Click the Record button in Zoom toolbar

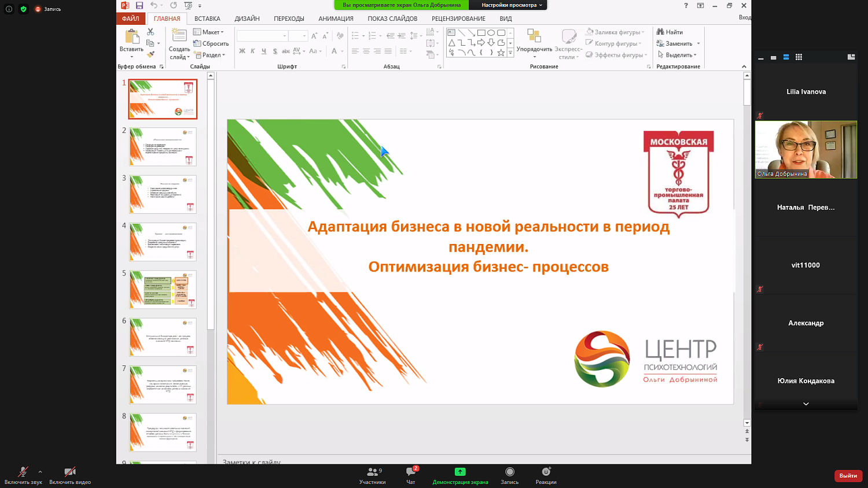pos(510,476)
